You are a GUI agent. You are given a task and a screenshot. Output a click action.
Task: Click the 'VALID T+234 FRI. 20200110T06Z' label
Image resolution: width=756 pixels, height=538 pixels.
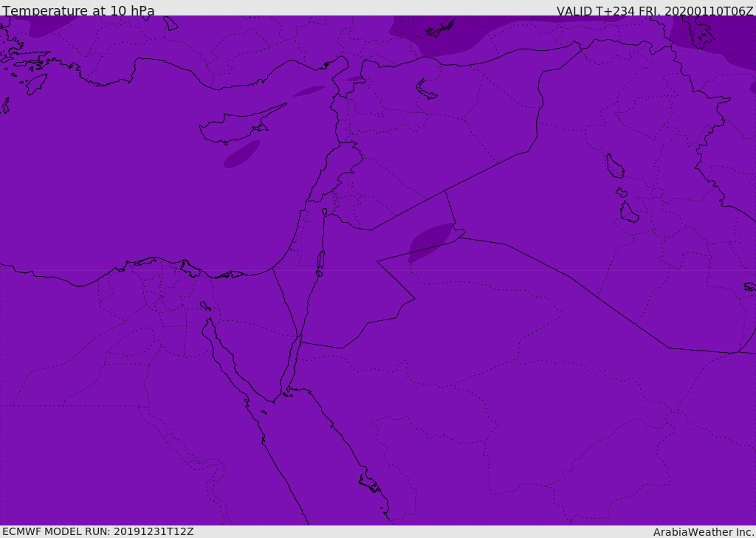click(x=655, y=11)
